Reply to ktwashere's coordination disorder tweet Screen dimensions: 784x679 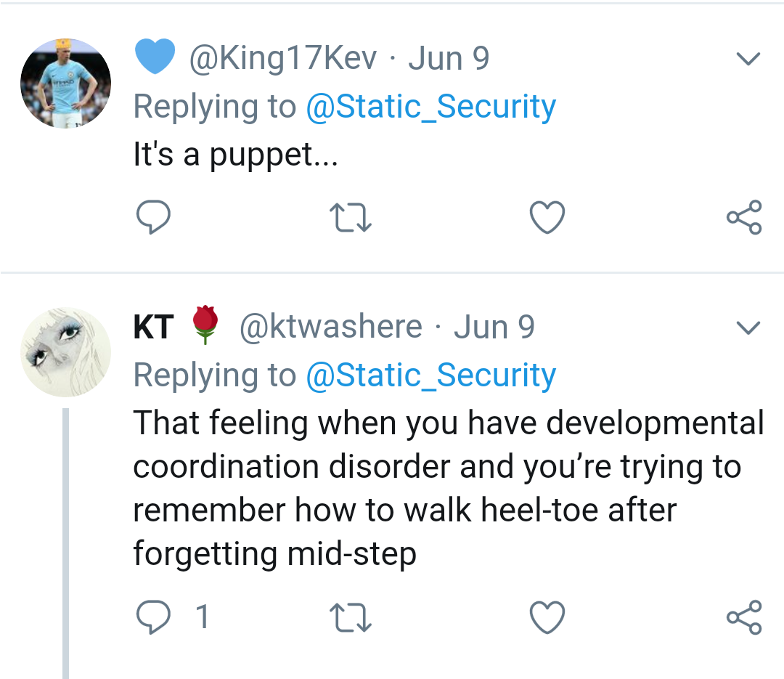152,618
